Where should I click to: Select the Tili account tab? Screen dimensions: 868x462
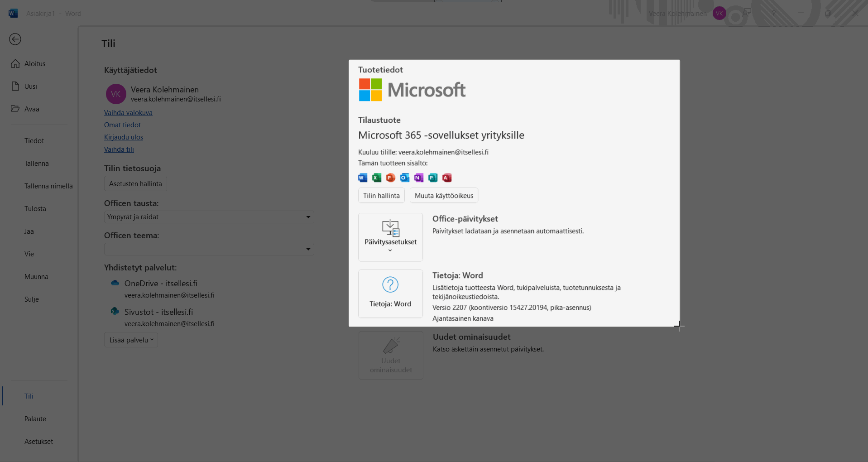[29, 396]
